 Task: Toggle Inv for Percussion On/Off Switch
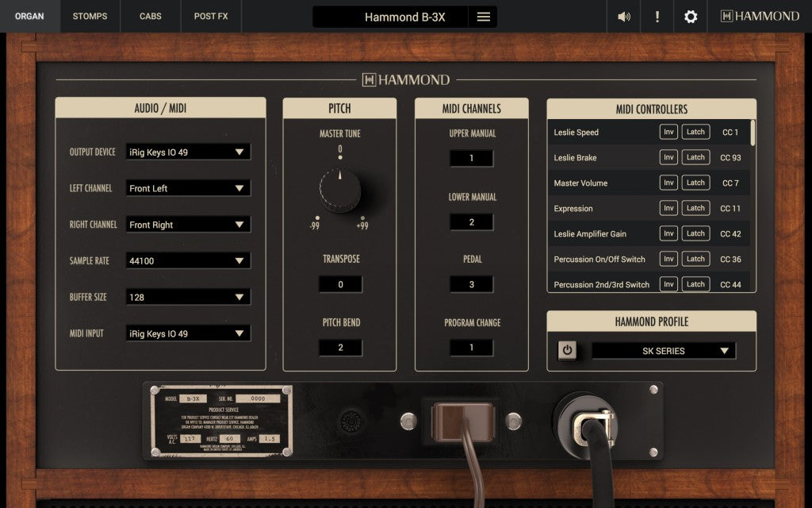click(668, 259)
